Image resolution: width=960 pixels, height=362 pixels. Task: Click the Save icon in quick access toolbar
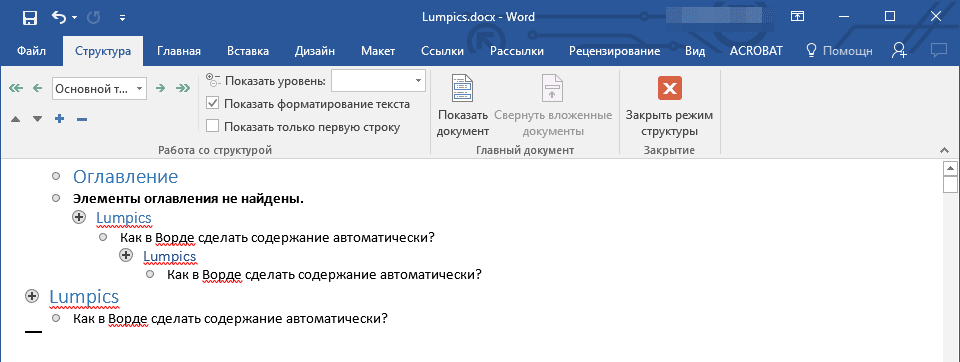point(30,18)
